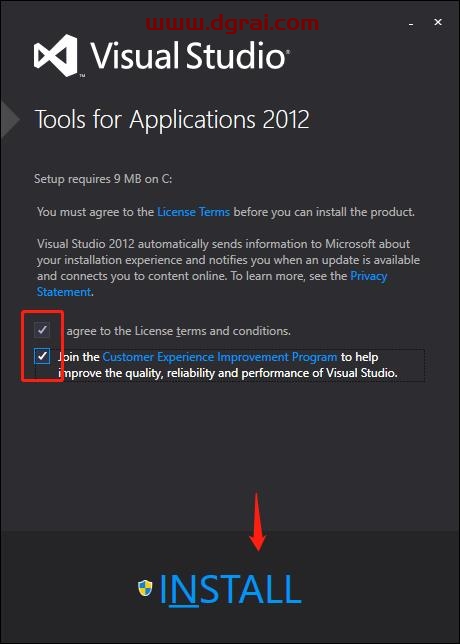Click the gray triangle on the left edge

[10, 120]
